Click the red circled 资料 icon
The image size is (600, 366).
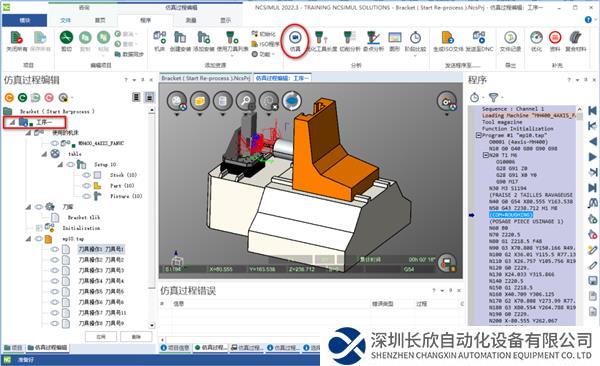coord(555,38)
